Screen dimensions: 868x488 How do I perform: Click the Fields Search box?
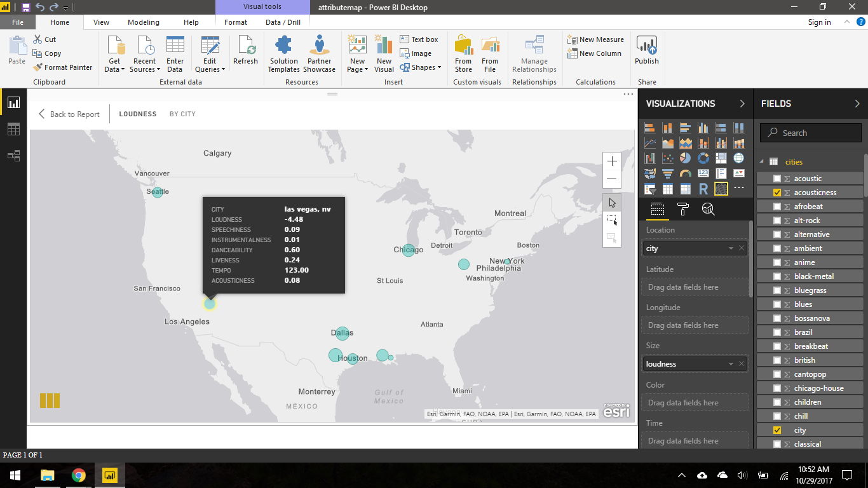[x=810, y=133]
